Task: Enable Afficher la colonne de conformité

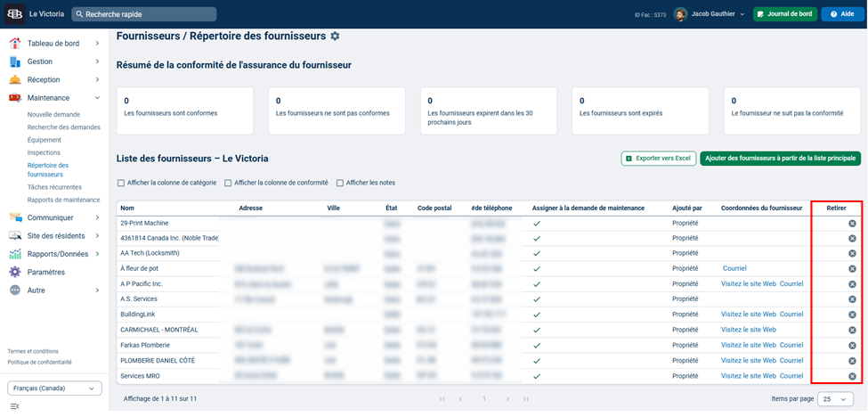Action: pyautogui.click(x=228, y=183)
